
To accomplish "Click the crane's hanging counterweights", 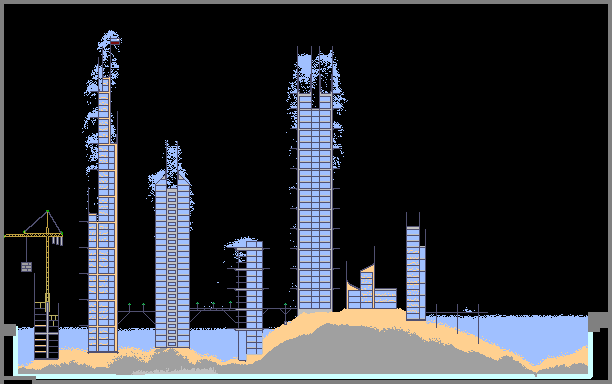I will [57, 240].
